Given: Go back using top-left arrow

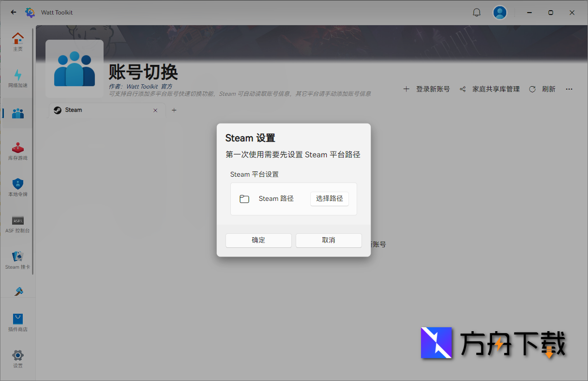Looking at the screenshot, I should [x=13, y=12].
